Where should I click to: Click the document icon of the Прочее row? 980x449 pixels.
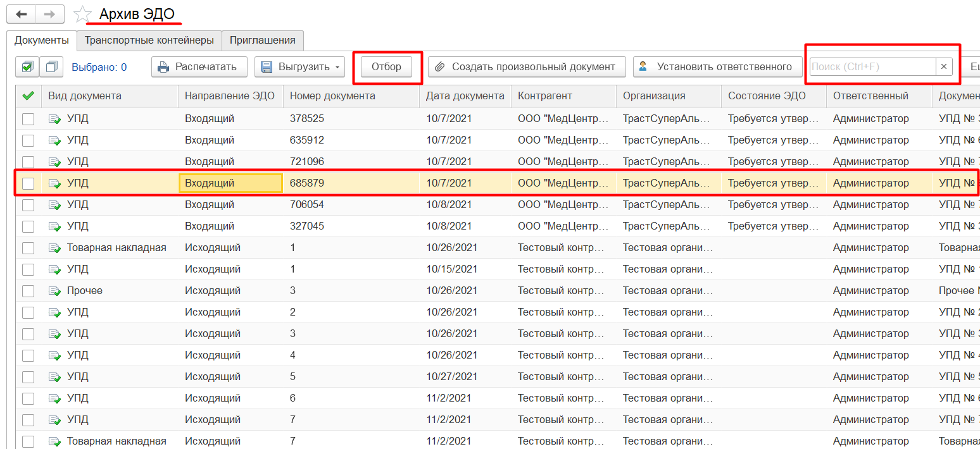[x=55, y=291]
